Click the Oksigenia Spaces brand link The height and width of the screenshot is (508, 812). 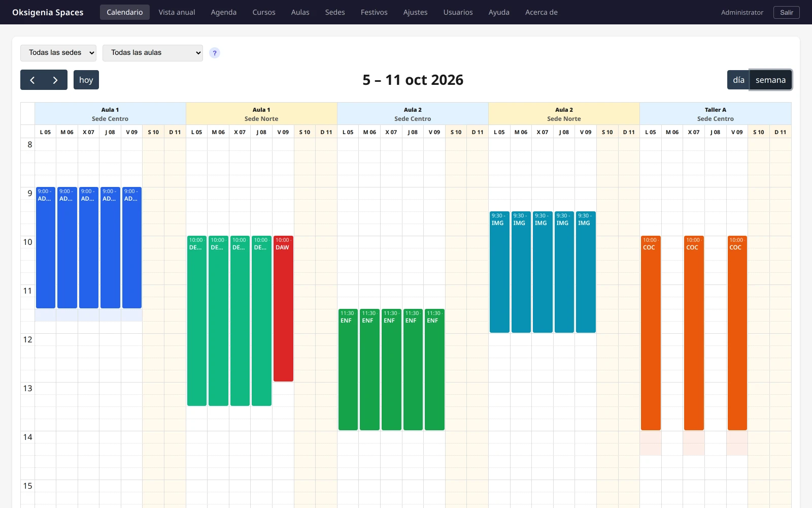[48, 12]
